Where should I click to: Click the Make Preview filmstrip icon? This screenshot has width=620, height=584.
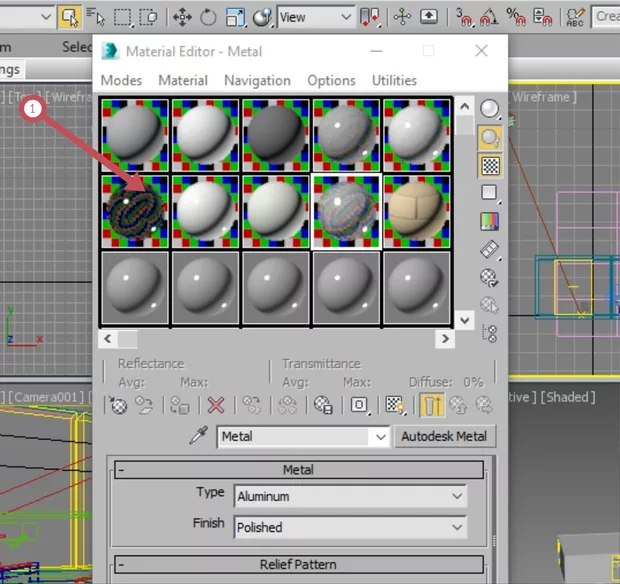[489, 249]
